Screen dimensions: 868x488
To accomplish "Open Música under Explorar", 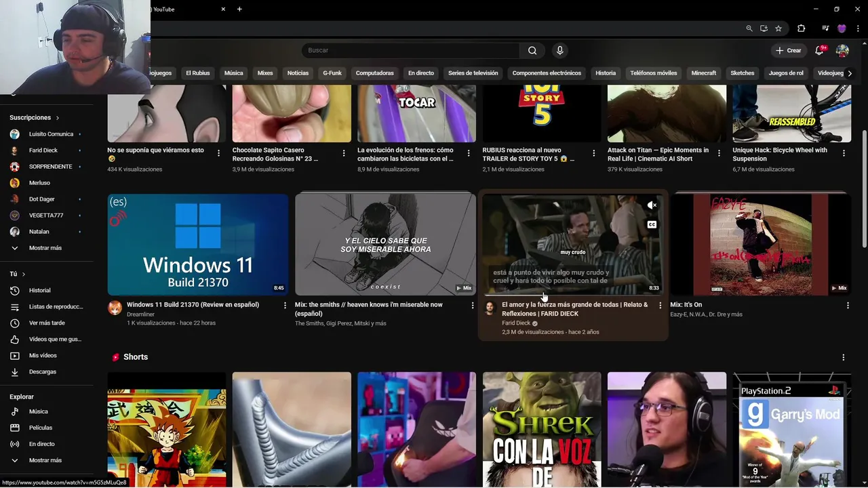I will pyautogui.click(x=47, y=411).
